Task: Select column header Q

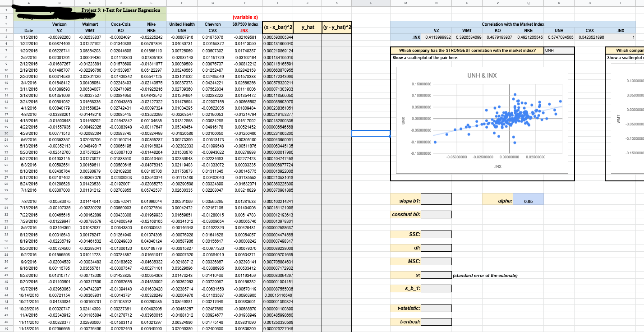Action: 528,3
